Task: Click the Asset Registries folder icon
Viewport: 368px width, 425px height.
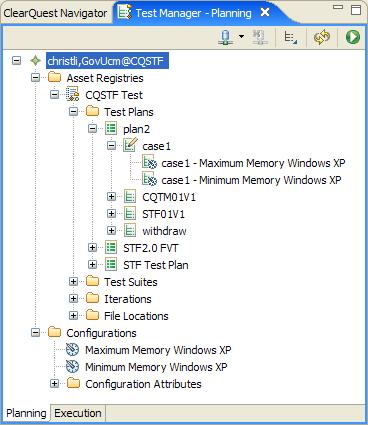Action: click(x=54, y=77)
